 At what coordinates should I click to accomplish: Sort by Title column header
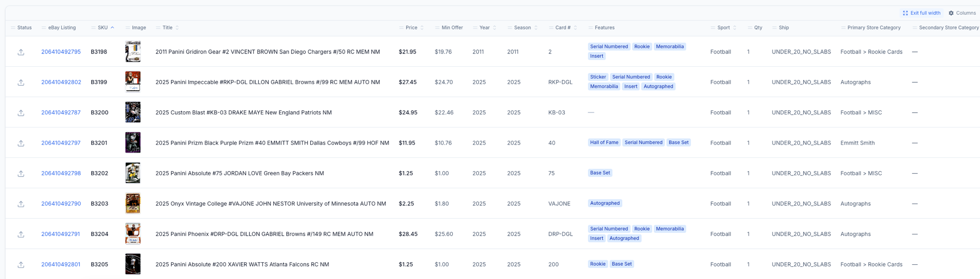click(x=168, y=27)
